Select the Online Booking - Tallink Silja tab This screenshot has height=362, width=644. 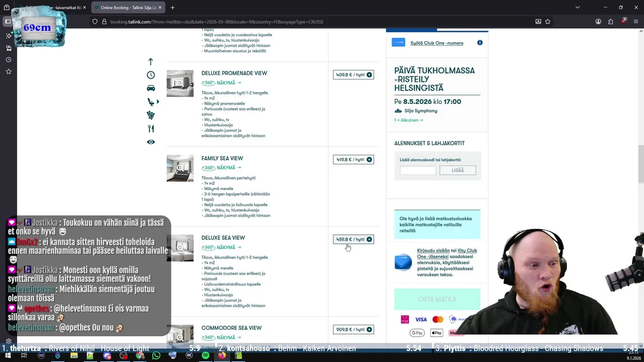(x=128, y=8)
